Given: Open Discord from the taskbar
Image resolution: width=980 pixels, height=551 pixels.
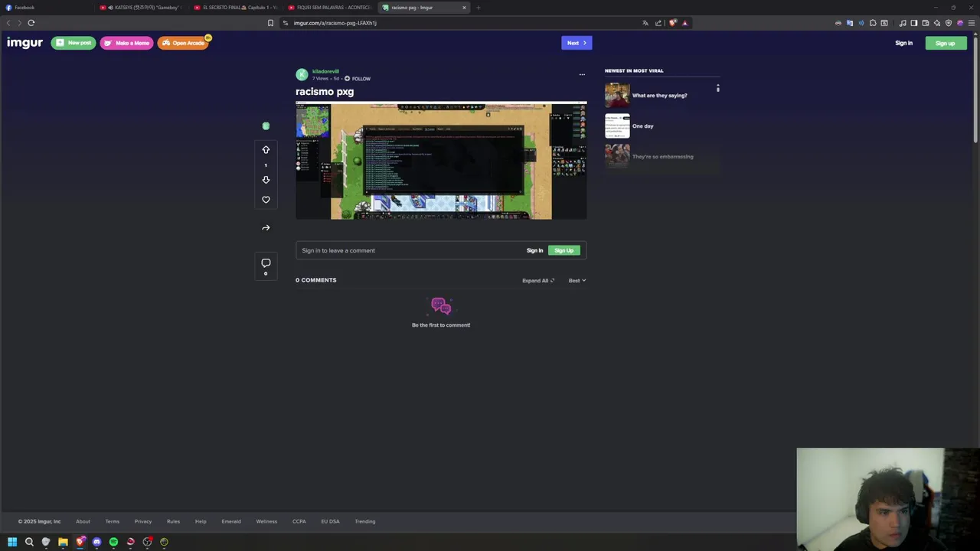Looking at the screenshot, I should (96, 542).
